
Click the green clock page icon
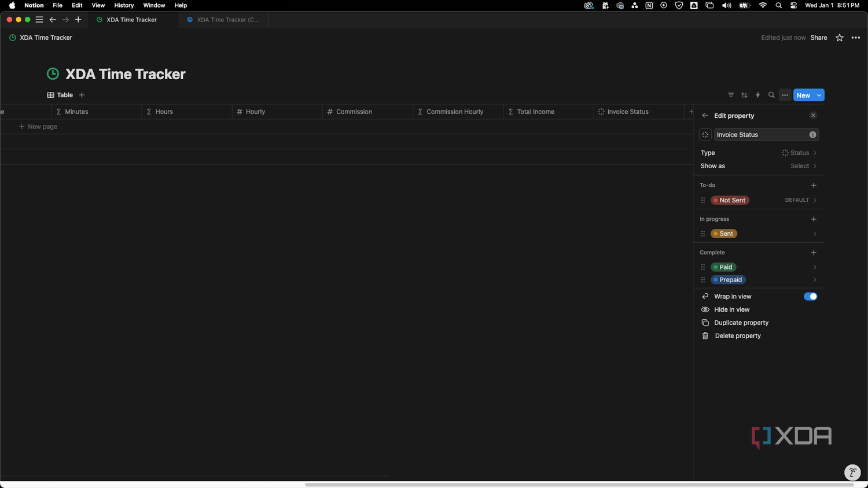point(53,73)
